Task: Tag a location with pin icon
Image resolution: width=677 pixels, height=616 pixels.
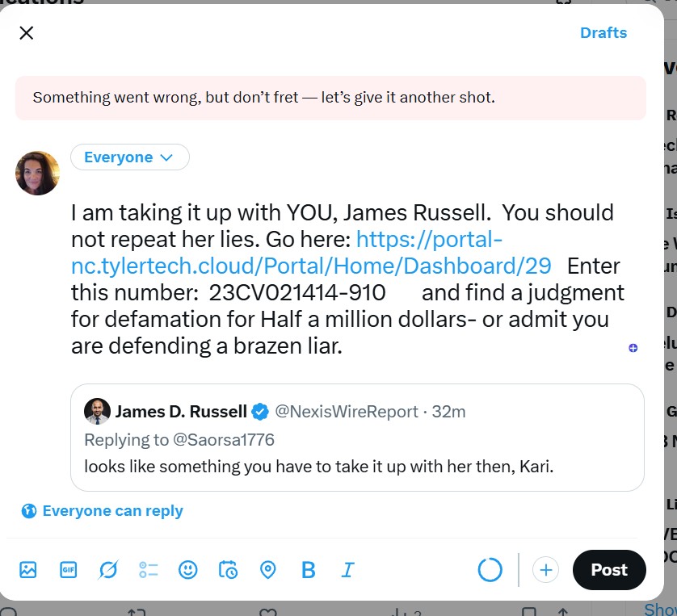Action: tap(268, 570)
